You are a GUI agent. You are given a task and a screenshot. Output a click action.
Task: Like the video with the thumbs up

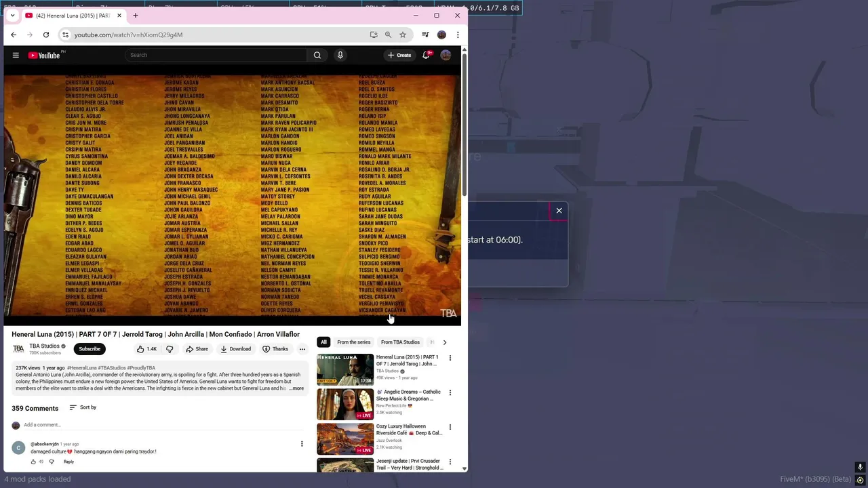(146, 349)
